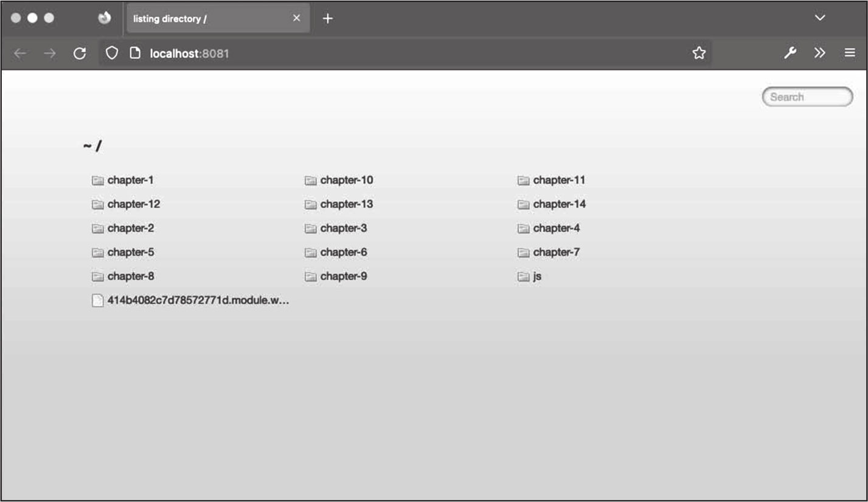The image size is (868, 502).
Task: Click the chapter-6 folder icon
Action: (x=311, y=253)
